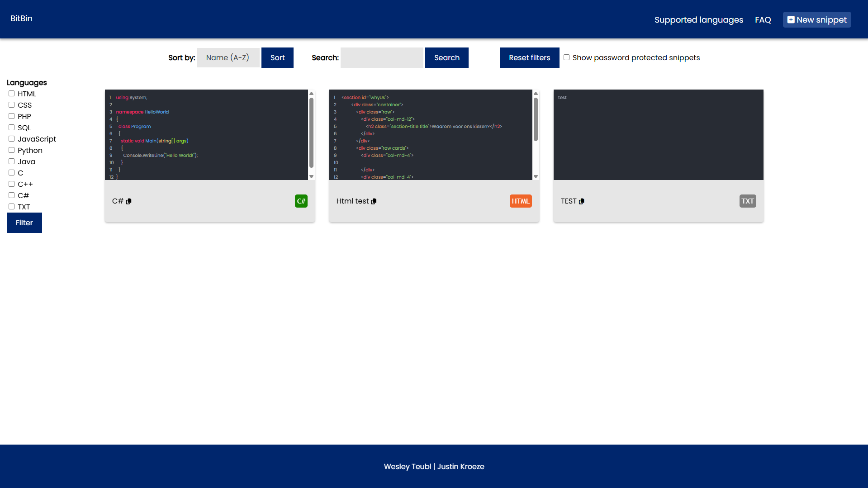Show password protected snippets
868x488 pixels.
click(567, 57)
